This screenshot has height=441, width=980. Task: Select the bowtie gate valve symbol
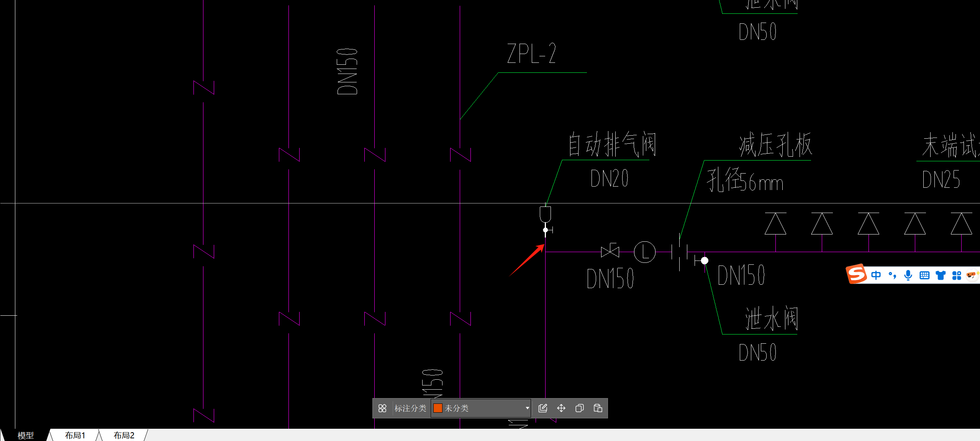(610, 251)
